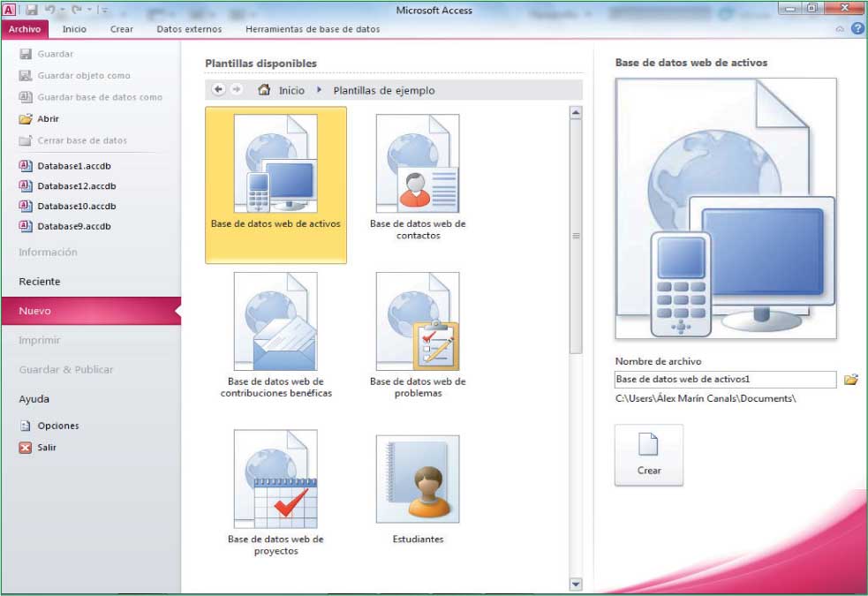Click Abrir to open a database
This screenshot has height=596, width=868.
click(x=40, y=118)
